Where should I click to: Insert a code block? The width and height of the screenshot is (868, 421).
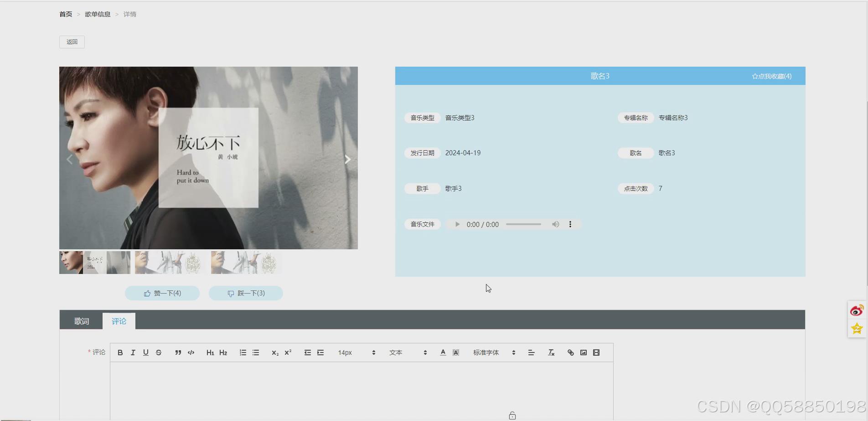[x=191, y=353]
